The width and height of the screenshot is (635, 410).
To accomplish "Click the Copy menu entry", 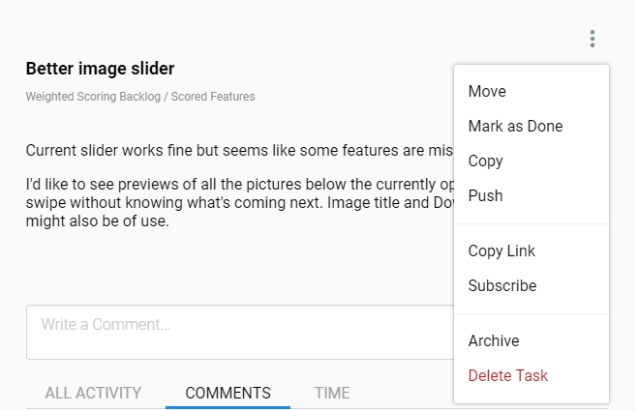I will tap(485, 161).
